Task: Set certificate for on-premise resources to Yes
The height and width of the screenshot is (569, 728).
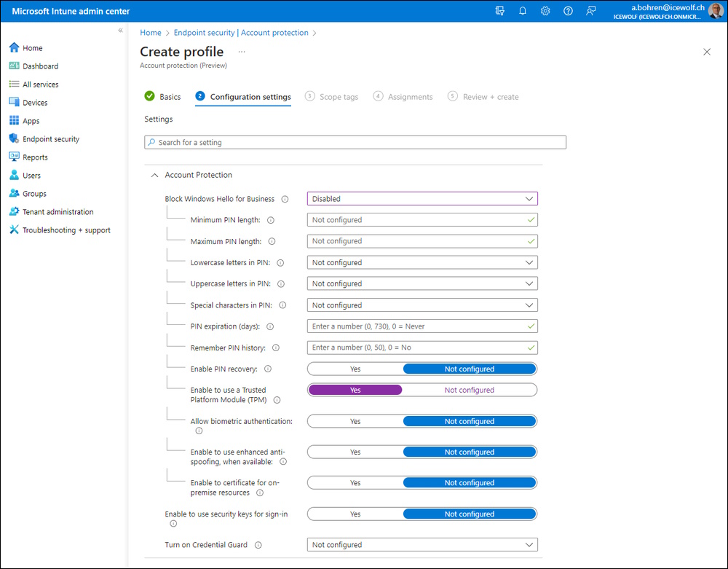Action: coord(355,482)
